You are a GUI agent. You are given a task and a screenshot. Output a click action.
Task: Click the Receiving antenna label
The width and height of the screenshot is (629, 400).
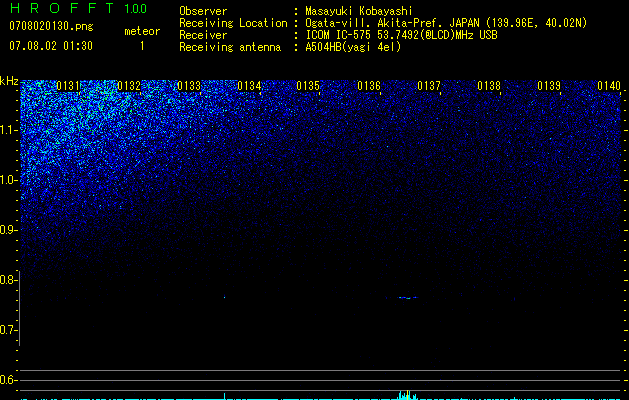point(230,47)
